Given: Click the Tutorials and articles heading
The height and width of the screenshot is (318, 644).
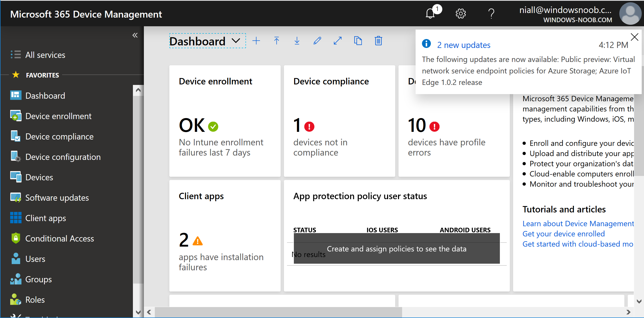Looking at the screenshot, I should point(564,209).
